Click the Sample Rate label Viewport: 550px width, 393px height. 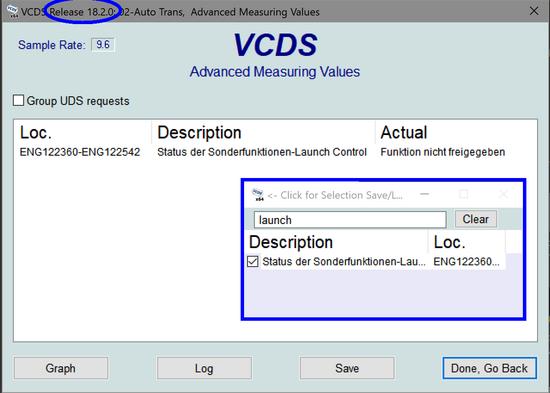coord(52,45)
